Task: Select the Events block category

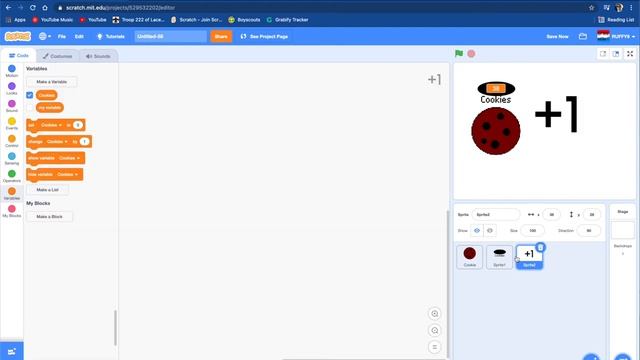Action: [12, 123]
